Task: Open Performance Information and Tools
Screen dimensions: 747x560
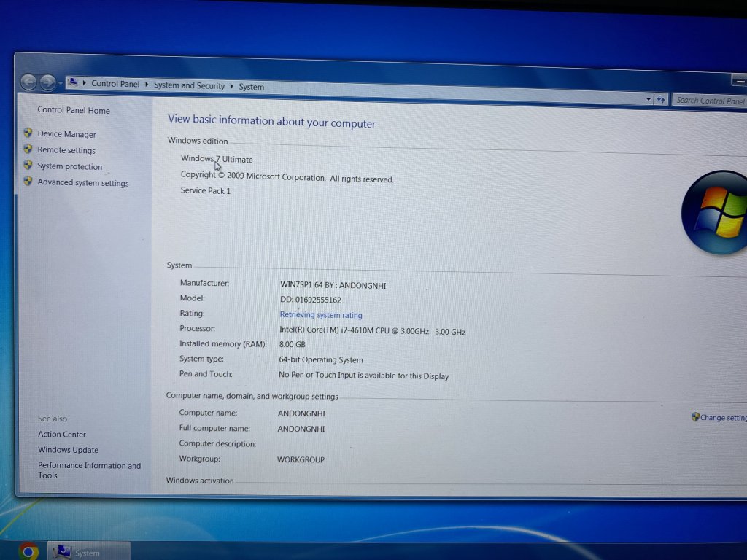Action: point(89,470)
